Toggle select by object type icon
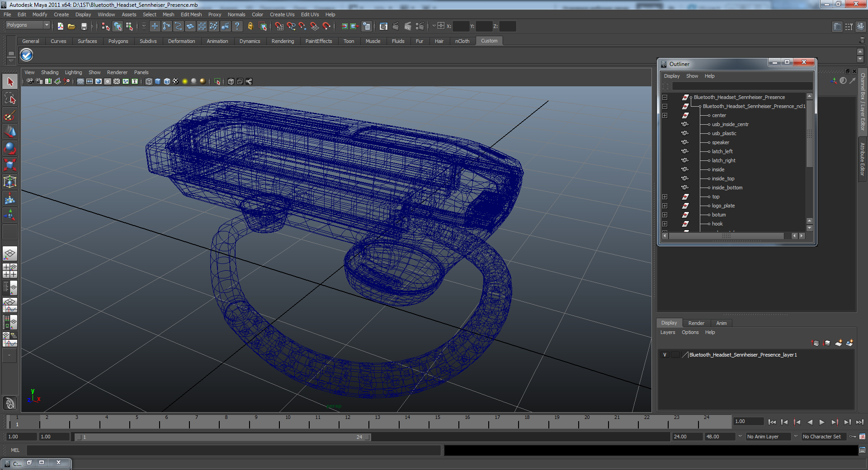This screenshot has width=868, height=470. pos(118,26)
